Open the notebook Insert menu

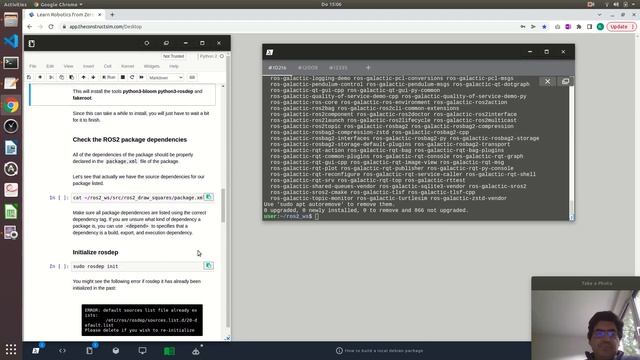tap(88, 66)
